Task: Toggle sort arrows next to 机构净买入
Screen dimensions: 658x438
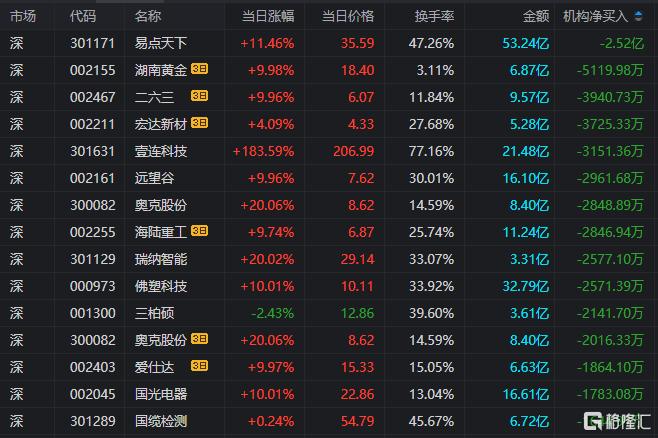Action: [x=638, y=16]
